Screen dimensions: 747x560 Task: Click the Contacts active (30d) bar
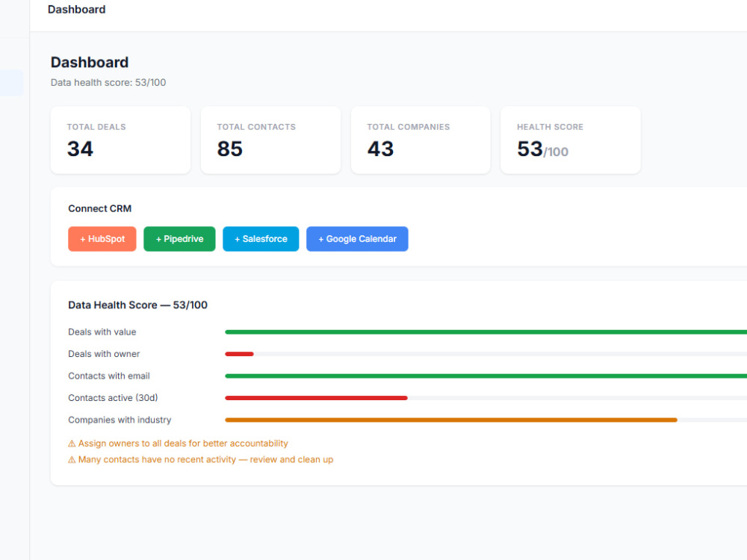(x=316, y=398)
